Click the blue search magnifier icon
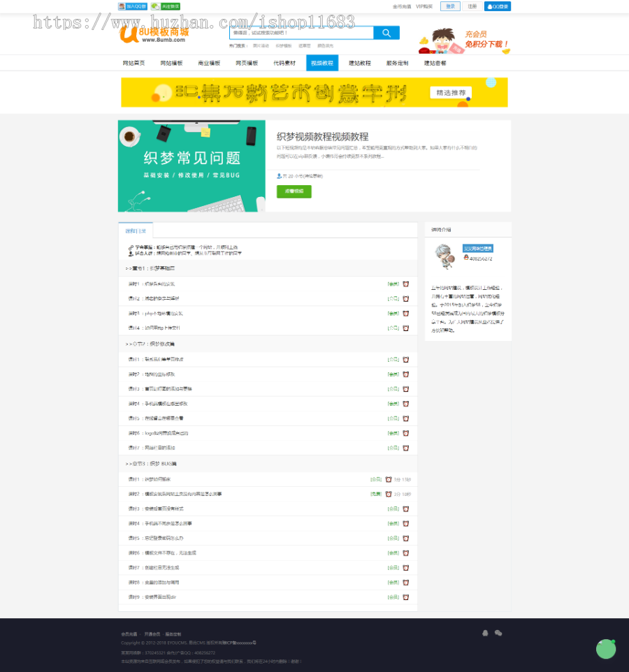This screenshot has height=672, width=629. coord(386,33)
